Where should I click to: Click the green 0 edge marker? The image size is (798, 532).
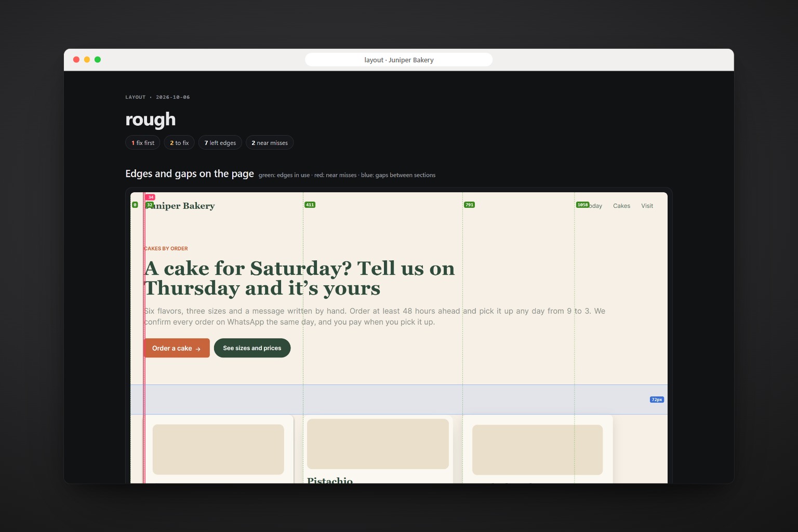tap(135, 205)
